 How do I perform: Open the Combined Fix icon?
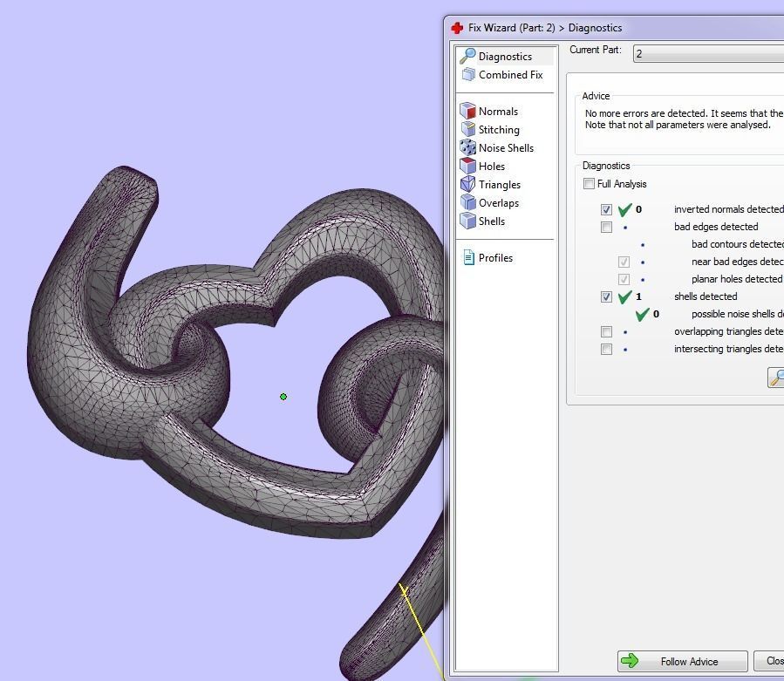click(468, 74)
